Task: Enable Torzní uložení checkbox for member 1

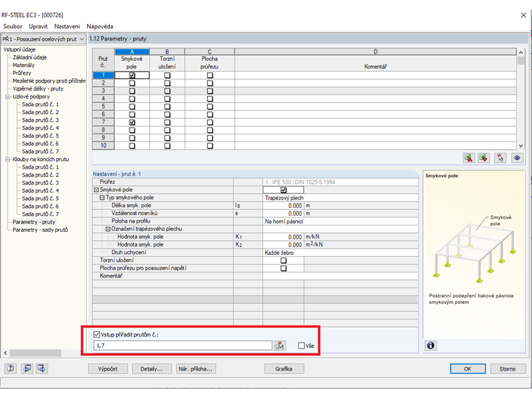Action: pyautogui.click(x=167, y=76)
